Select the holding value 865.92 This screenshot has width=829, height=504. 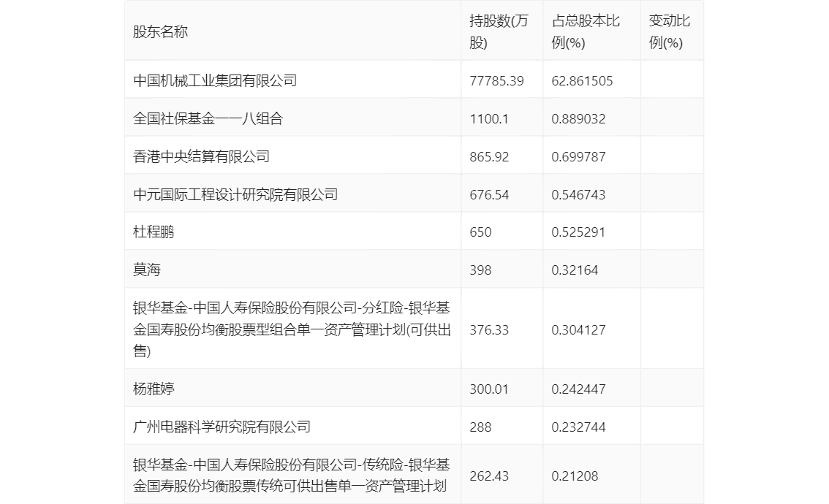pos(489,157)
